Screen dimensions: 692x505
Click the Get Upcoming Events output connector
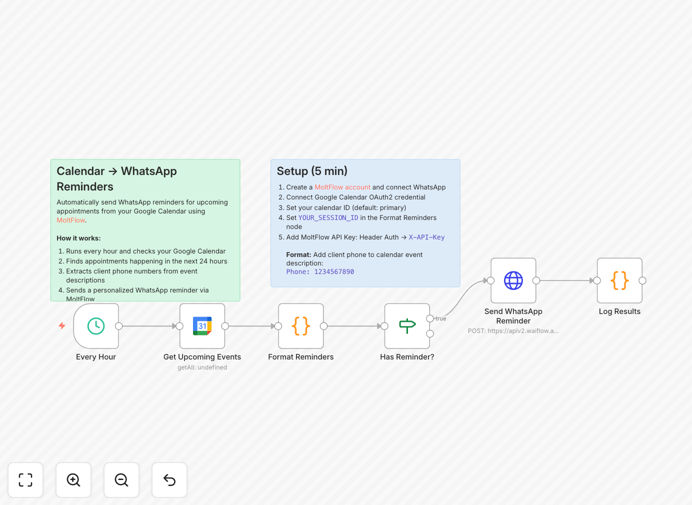tap(225, 326)
